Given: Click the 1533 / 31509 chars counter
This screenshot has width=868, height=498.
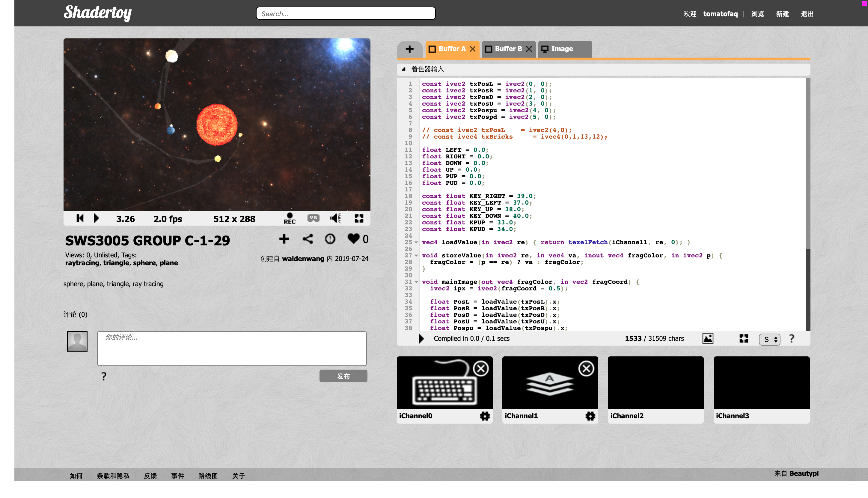Looking at the screenshot, I should (x=654, y=339).
